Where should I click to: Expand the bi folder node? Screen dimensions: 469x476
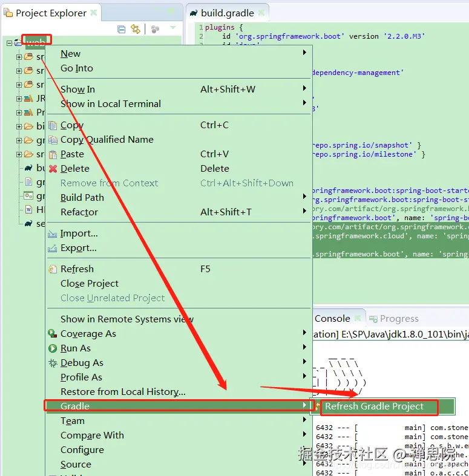pos(19,126)
